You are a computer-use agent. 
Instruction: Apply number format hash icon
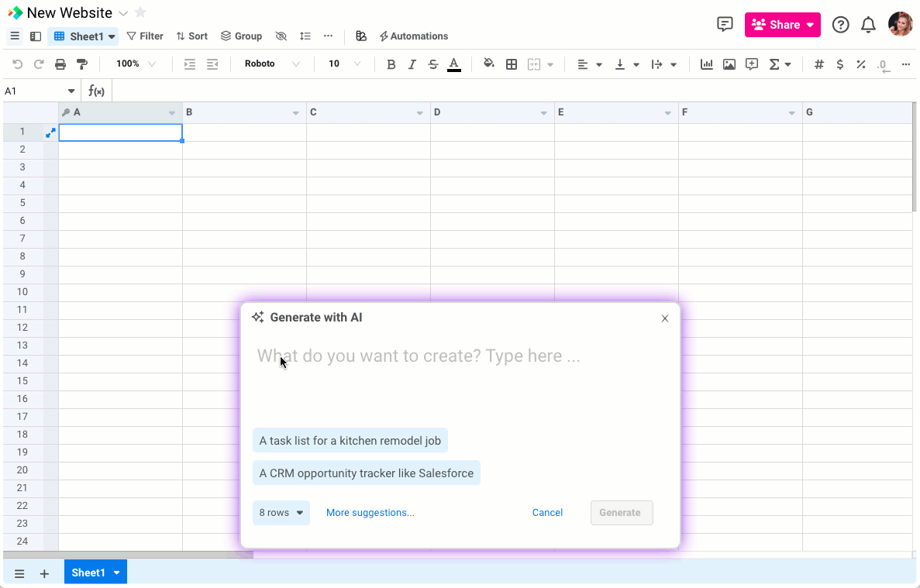(x=819, y=64)
